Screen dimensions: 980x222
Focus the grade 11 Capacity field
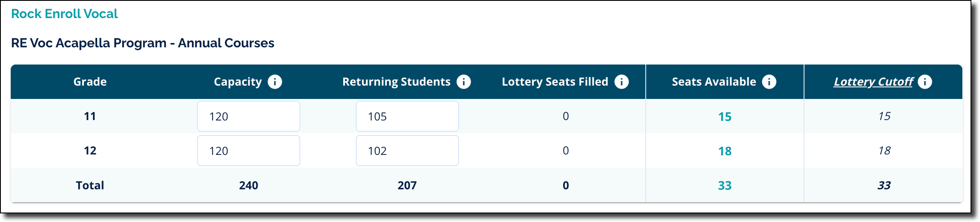pos(248,116)
